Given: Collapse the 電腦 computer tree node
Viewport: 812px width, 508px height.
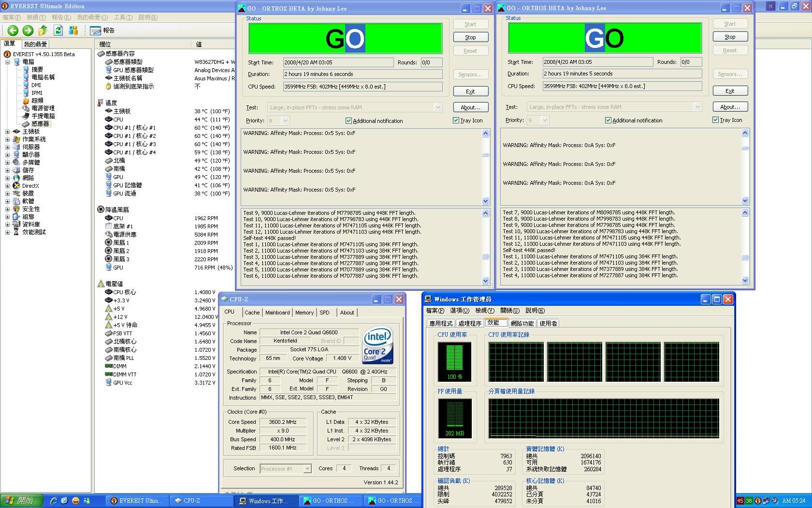Looking at the screenshot, I should [x=7, y=62].
